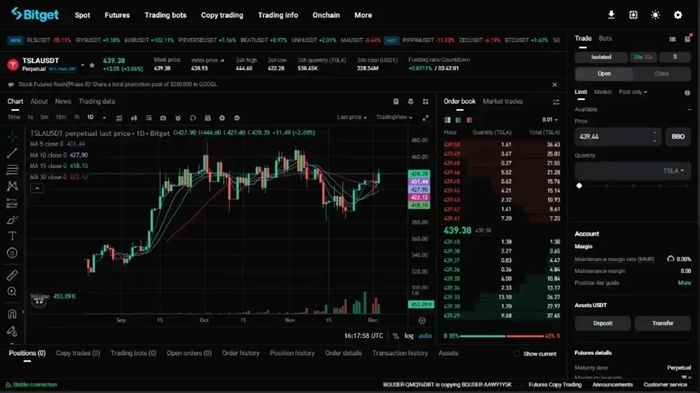The height and width of the screenshot is (393, 700).
Task: Toggle log scale on chart
Action: (x=409, y=336)
